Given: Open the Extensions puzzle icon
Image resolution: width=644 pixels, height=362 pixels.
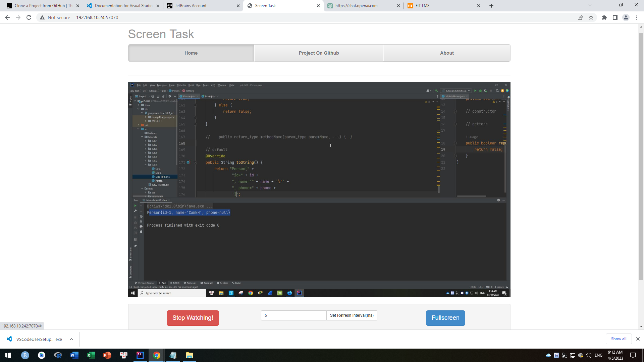Looking at the screenshot, I should [604, 17].
